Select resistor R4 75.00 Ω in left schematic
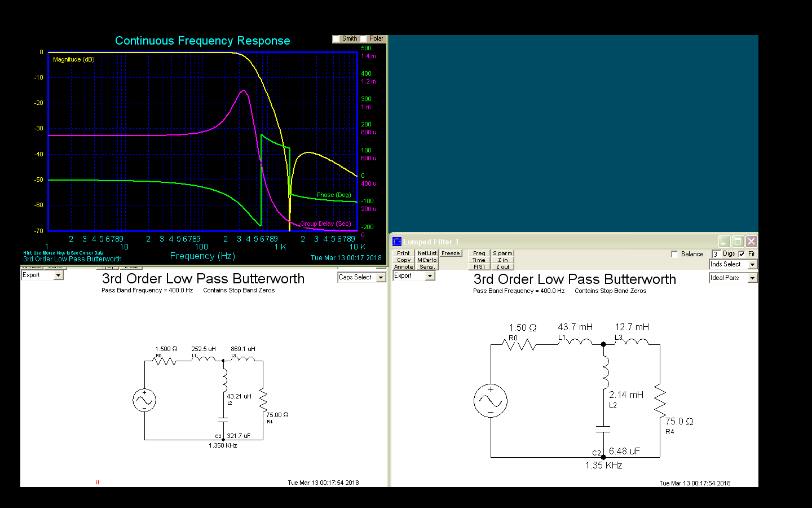 (263, 400)
